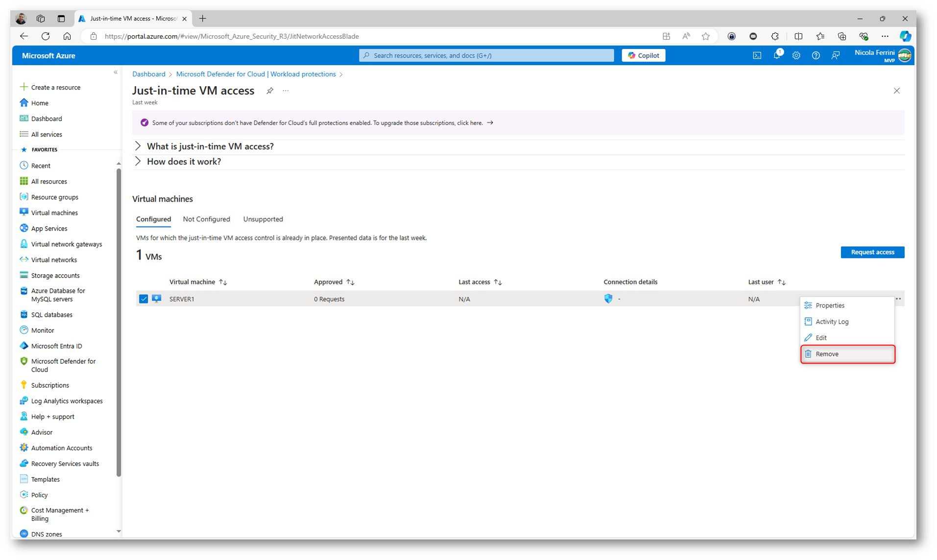Screen dimensions: 937x560
Task: Open the Edge Copilot sidebar icon
Action: point(905,36)
